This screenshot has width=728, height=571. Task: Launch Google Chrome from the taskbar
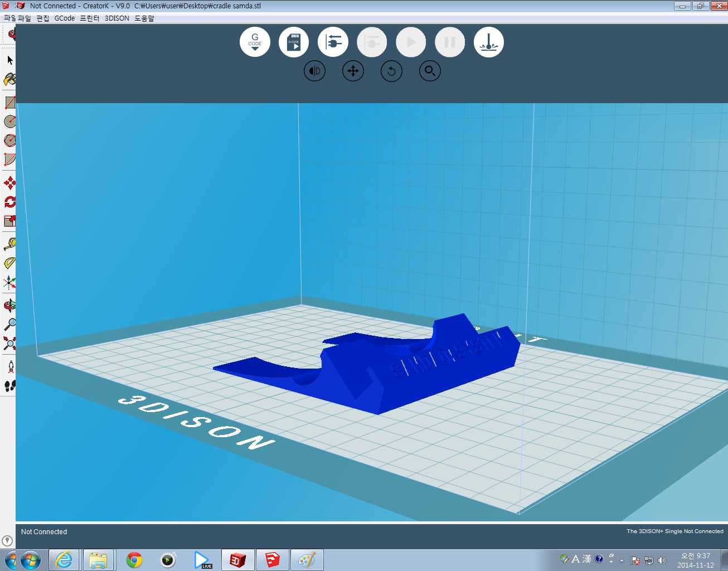tap(134, 560)
